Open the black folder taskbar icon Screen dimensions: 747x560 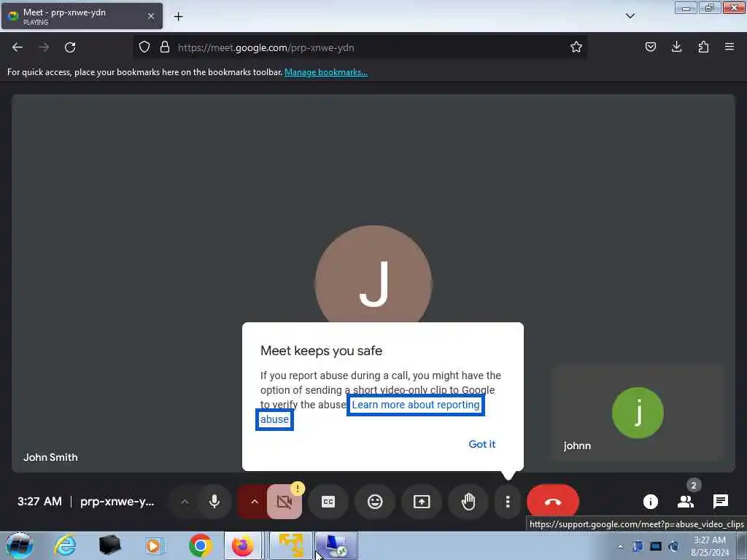coord(109,545)
